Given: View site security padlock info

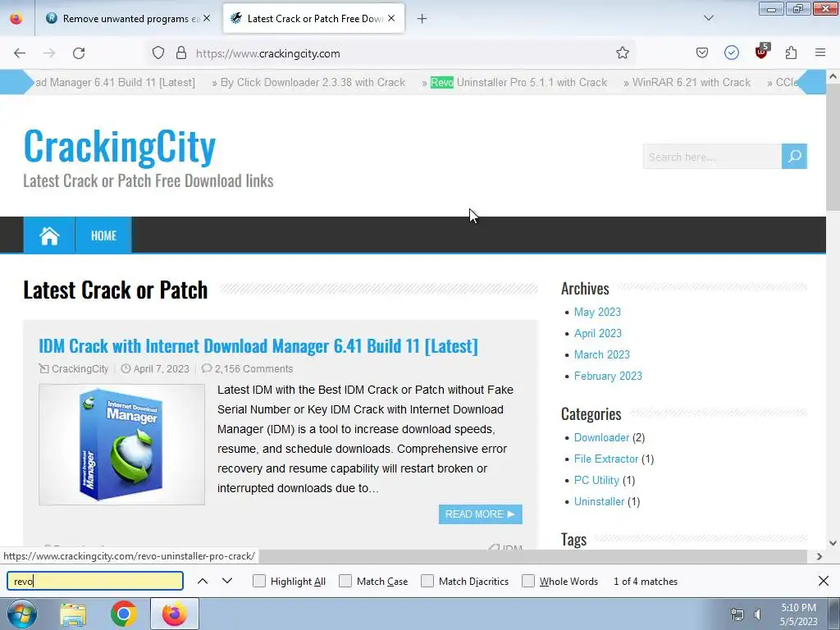Looking at the screenshot, I should (x=181, y=53).
